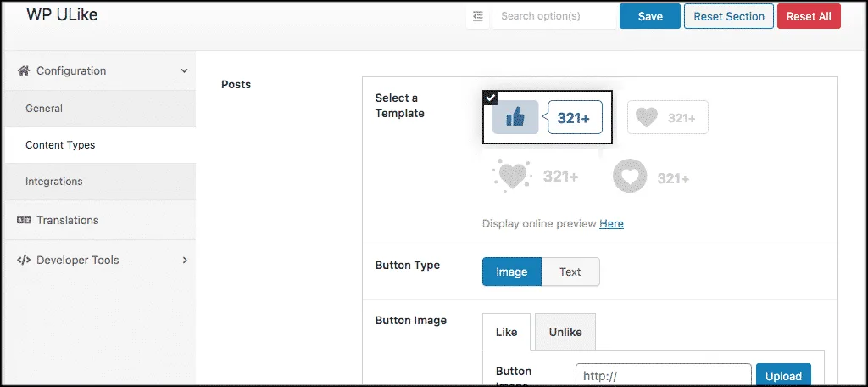Focus the Button Image http:// URL field
Screen dimensions: 868x387
[x=663, y=376]
